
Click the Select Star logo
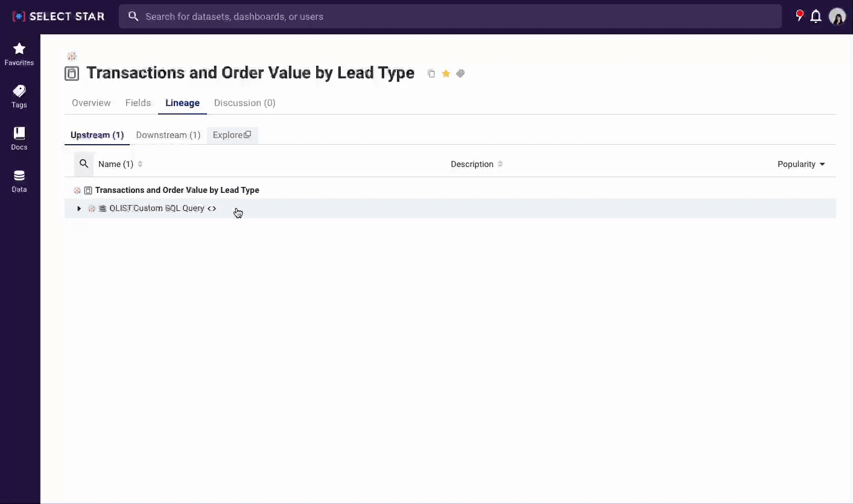[59, 16]
